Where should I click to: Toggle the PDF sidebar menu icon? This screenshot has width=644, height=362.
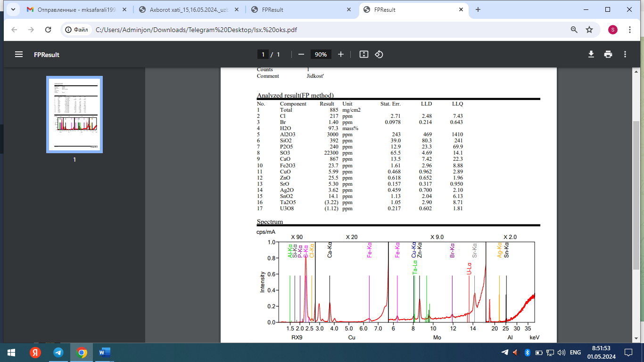click(19, 54)
